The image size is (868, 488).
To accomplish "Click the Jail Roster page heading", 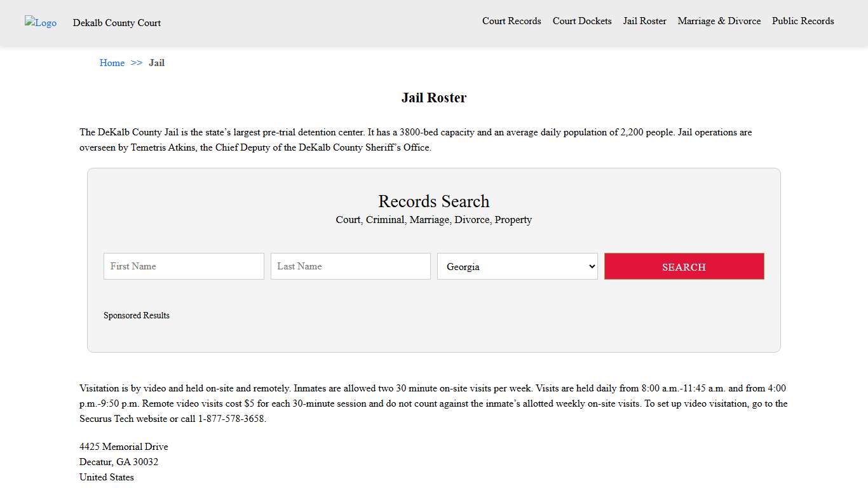I will pyautogui.click(x=434, y=98).
